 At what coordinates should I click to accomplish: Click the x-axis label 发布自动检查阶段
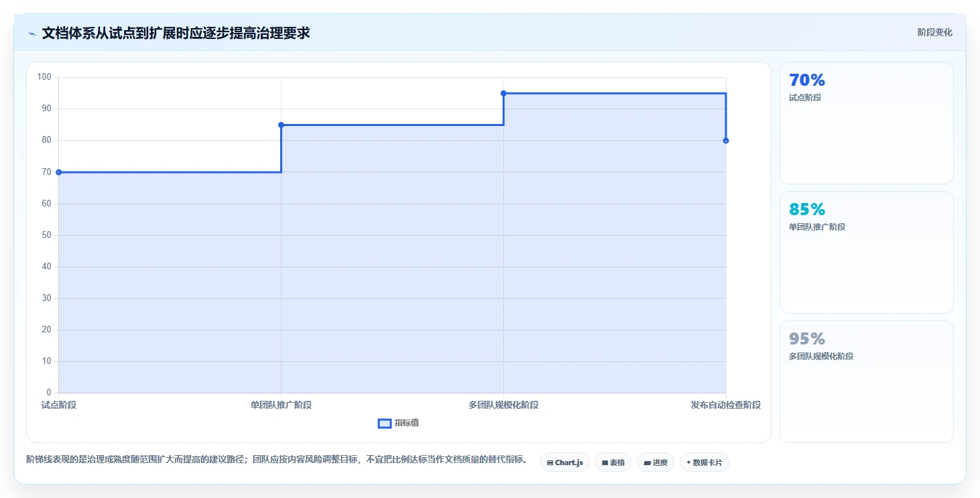pos(726,405)
